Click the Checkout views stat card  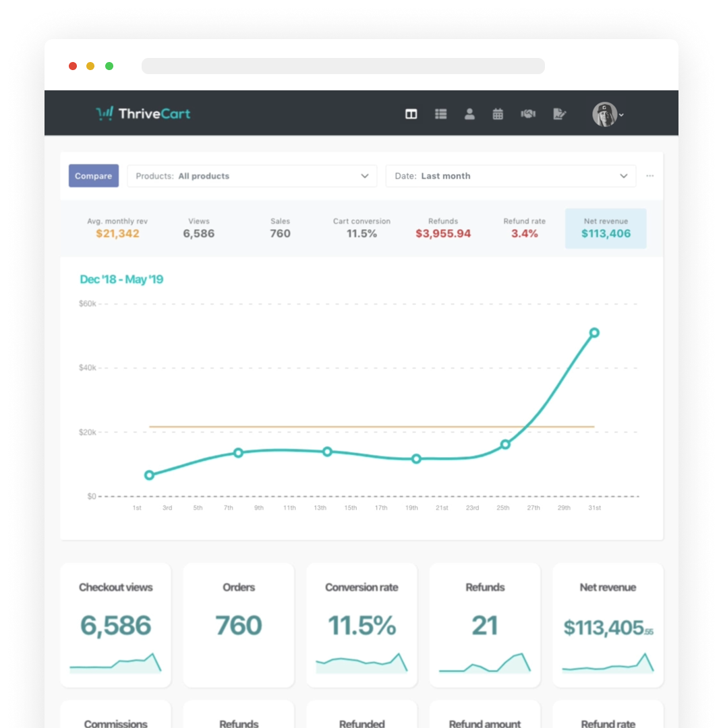click(x=115, y=625)
